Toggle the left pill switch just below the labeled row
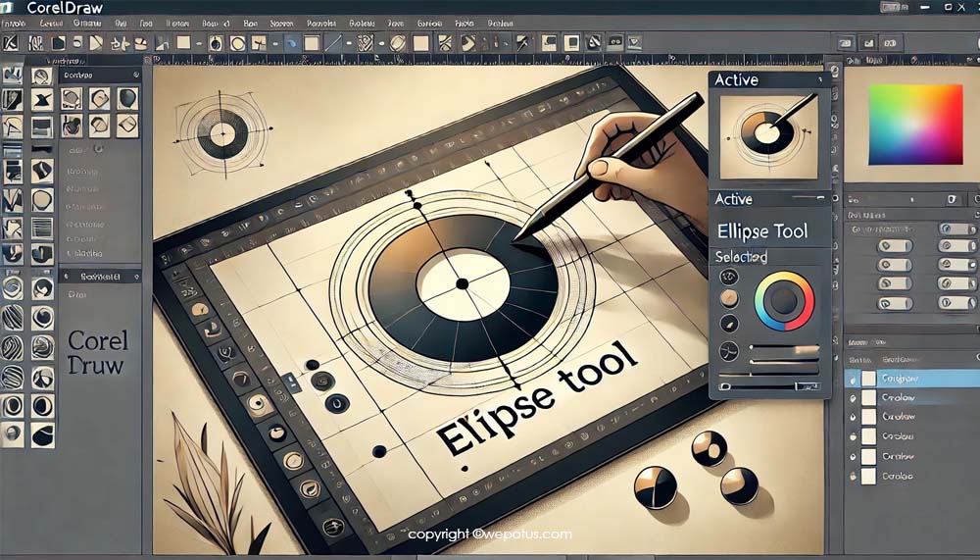 pos(895,246)
